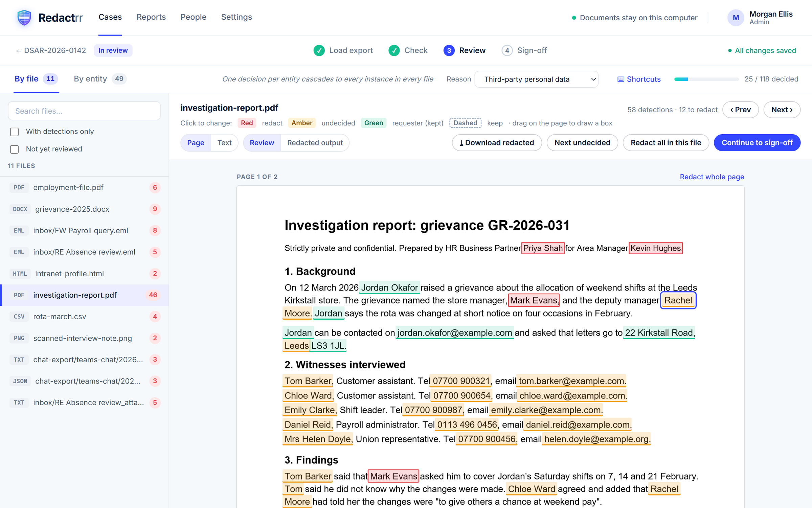This screenshot has width=812, height=508.
Task: Click Continue to sign-off button
Action: click(x=757, y=143)
